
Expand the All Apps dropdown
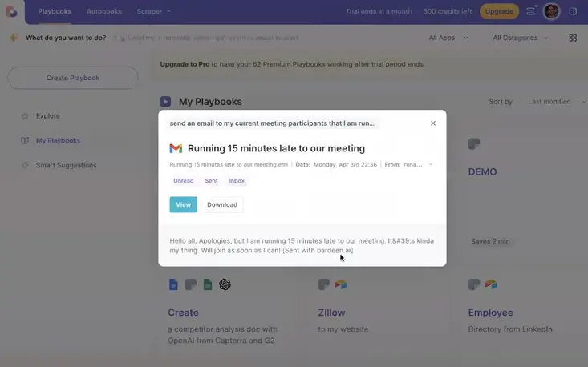(448, 38)
